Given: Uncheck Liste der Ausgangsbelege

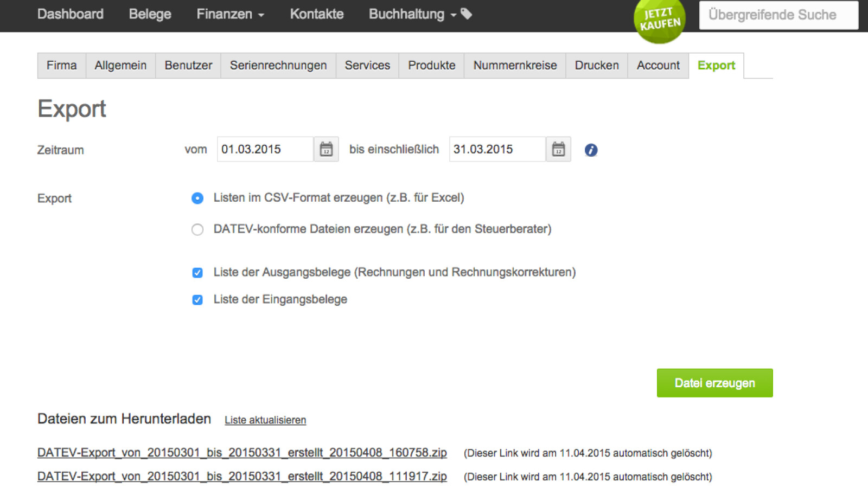Looking at the screenshot, I should tap(197, 273).
